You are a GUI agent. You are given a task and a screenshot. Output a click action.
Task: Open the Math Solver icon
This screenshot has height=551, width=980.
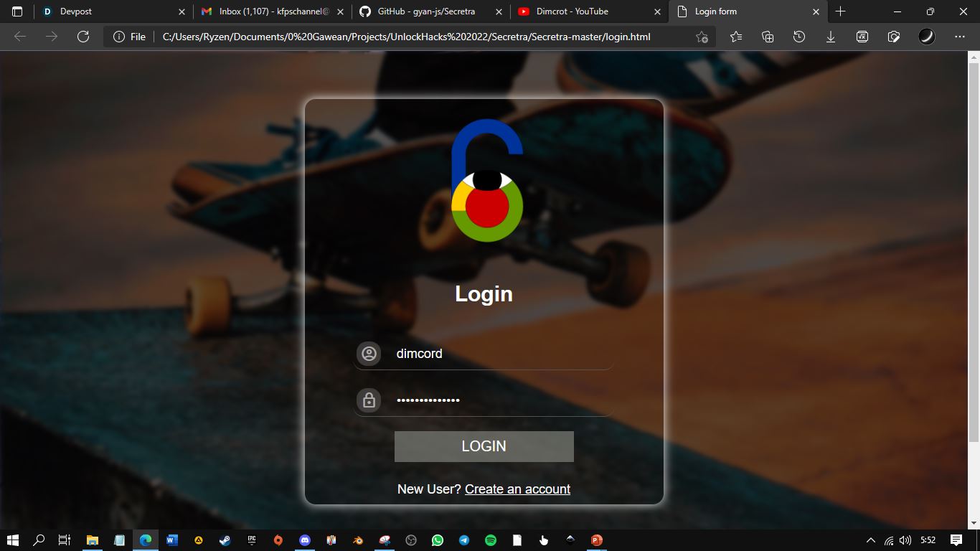(x=862, y=37)
